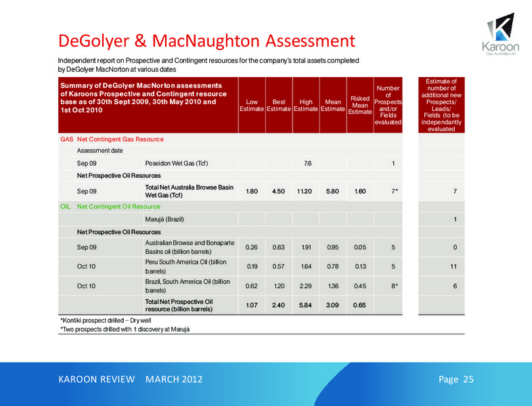Click the 'Page 25' footer number
This screenshot has width=532, height=406.
pyautogui.click(x=456, y=379)
